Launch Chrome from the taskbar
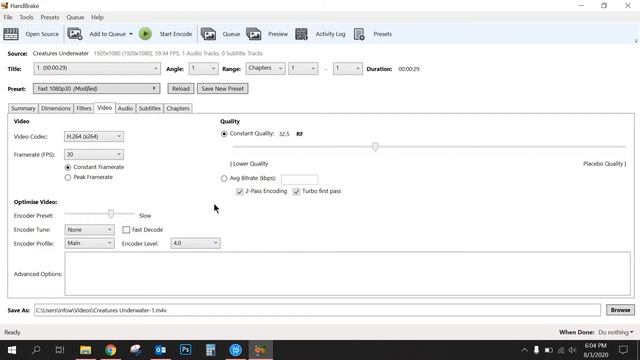This screenshot has height=360, width=640. pos(110,350)
